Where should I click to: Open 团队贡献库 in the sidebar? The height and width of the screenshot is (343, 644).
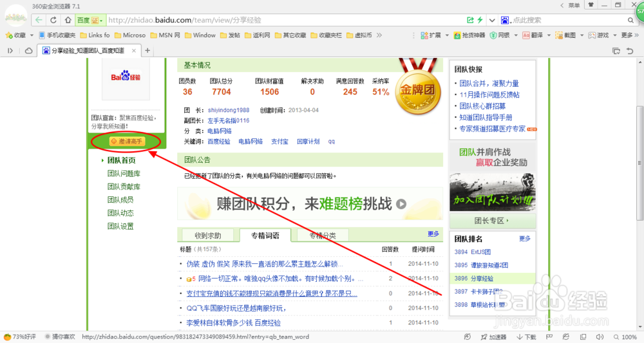(124, 187)
